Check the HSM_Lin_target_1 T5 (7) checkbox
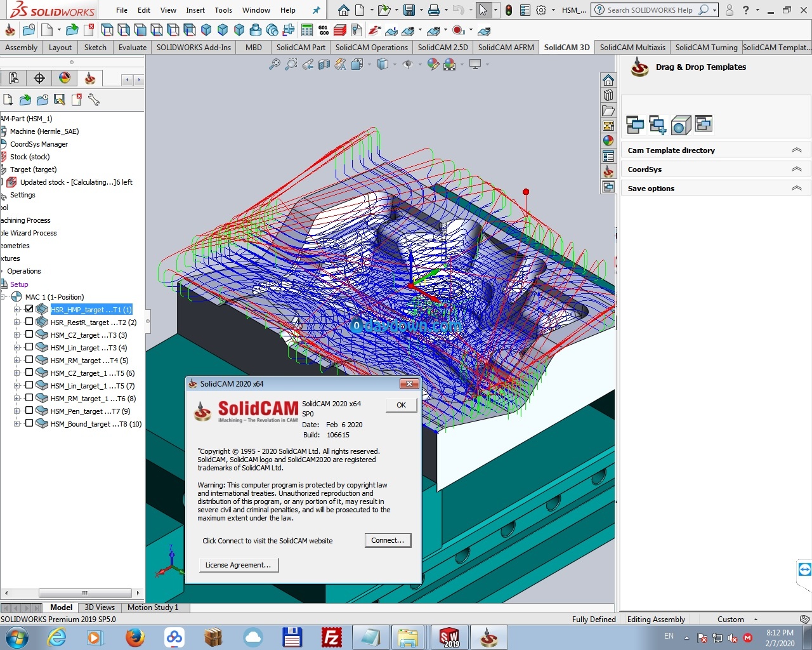812x650 pixels. 29,385
